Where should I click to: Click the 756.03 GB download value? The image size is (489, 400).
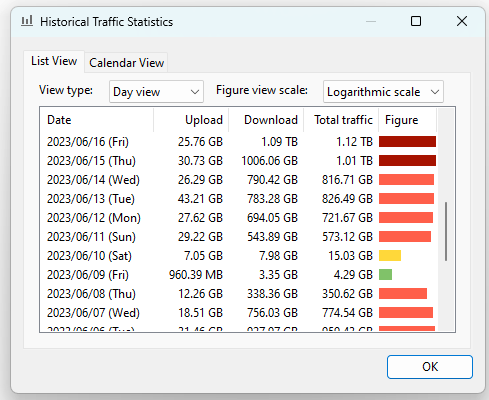pyautogui.click(x=272, y=313)
